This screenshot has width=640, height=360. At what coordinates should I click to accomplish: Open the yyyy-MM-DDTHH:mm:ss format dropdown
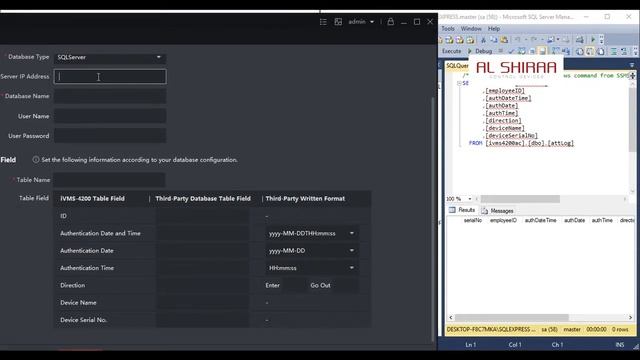coord(312,233)
